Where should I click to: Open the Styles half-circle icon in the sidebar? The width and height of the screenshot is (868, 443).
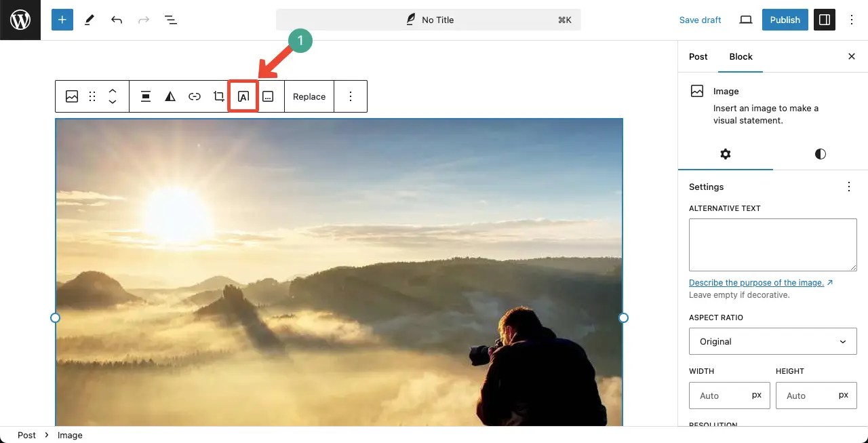(820, 154)
